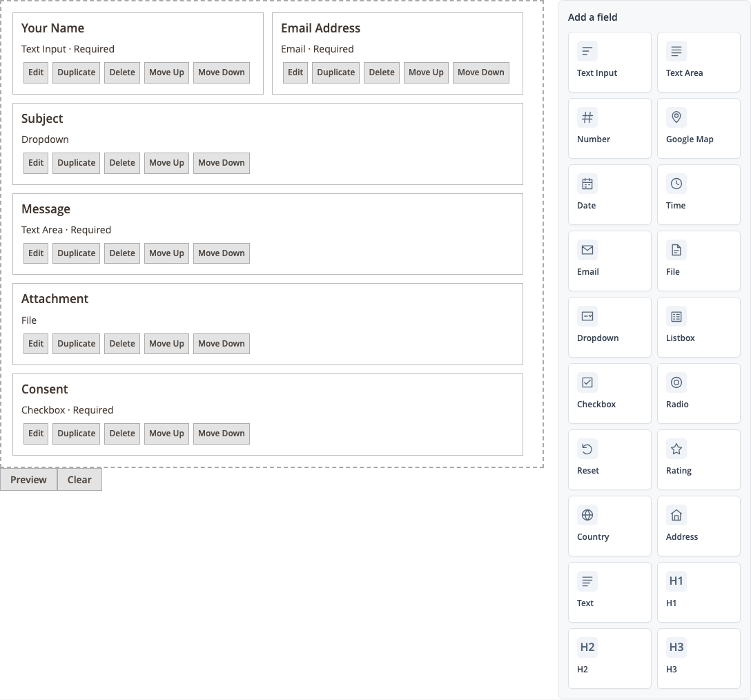Viewport: 751px width, 700px height.
Task: Add a Radio field
Action: pyautogui.click(x=699, y=393)
